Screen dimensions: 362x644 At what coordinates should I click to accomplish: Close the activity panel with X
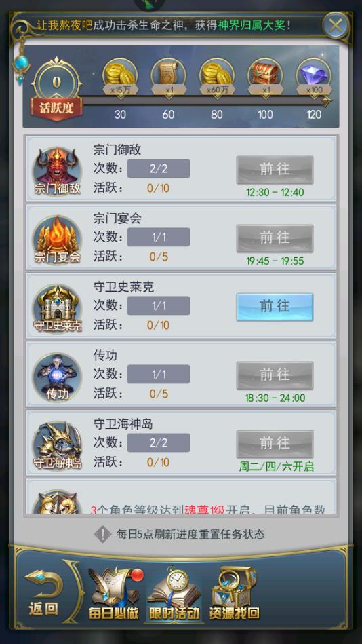pos(335,26)
